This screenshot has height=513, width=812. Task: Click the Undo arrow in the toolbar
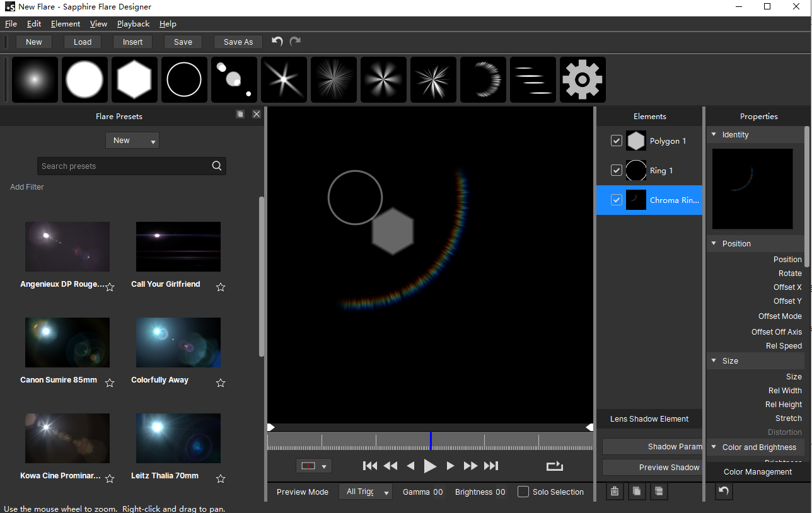click(277, 42)
